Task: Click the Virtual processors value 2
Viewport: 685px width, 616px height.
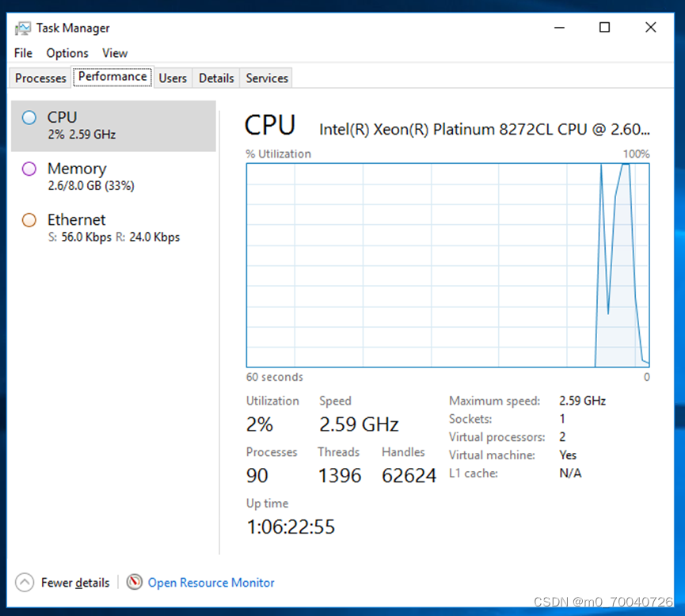Action: tap(562, 437)
